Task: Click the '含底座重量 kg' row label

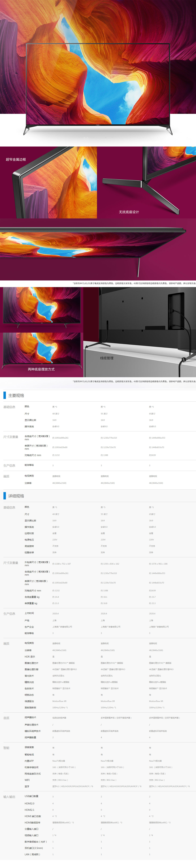Action: [x=32, y=597]
